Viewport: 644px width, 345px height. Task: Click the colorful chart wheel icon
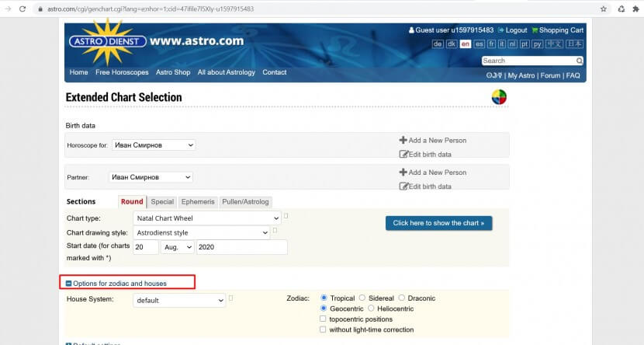point(499,98)
